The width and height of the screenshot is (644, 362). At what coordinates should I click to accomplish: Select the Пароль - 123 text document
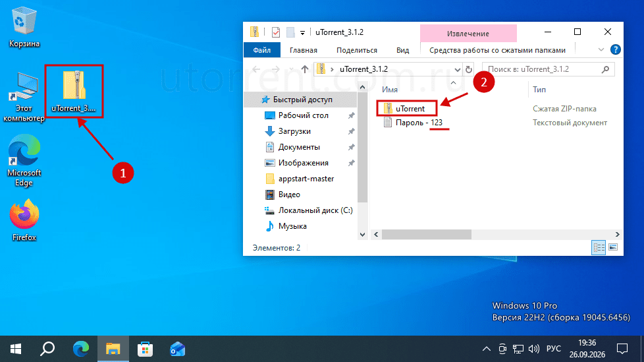(419, 123)
